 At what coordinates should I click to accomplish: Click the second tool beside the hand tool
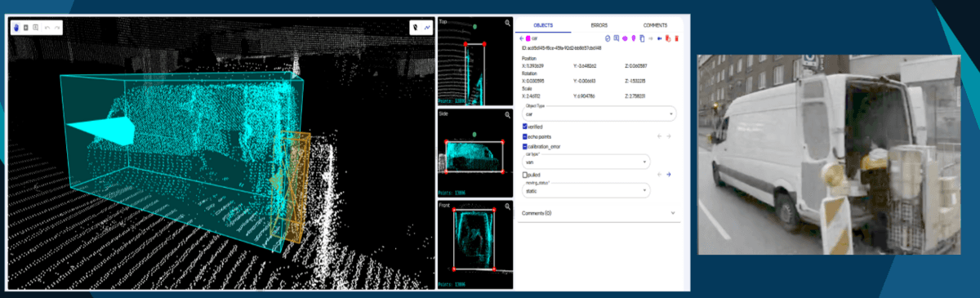coord(25,28)
